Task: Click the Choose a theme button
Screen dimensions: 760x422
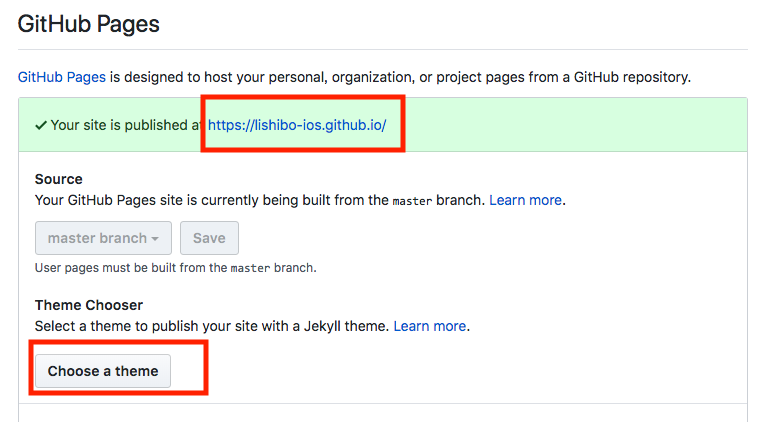Action: click(x=103, y=371)
